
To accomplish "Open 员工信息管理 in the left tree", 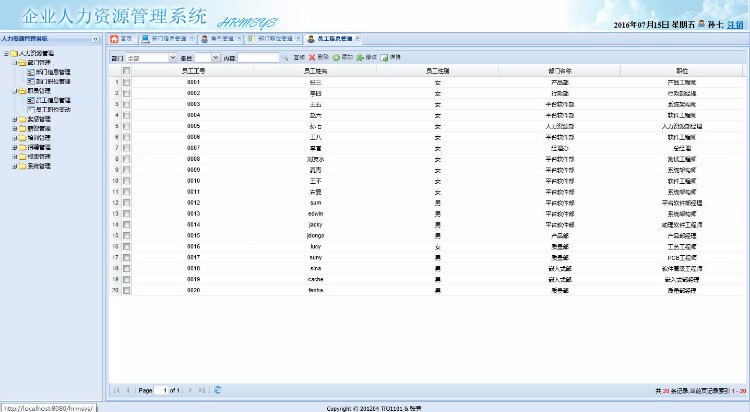I will coord(53,100).
